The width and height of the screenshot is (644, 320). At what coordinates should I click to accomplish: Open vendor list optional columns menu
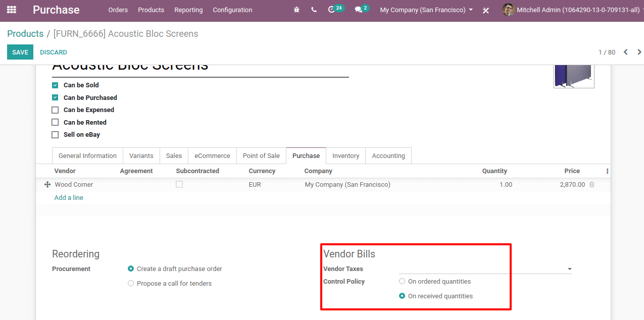(607, 171)
